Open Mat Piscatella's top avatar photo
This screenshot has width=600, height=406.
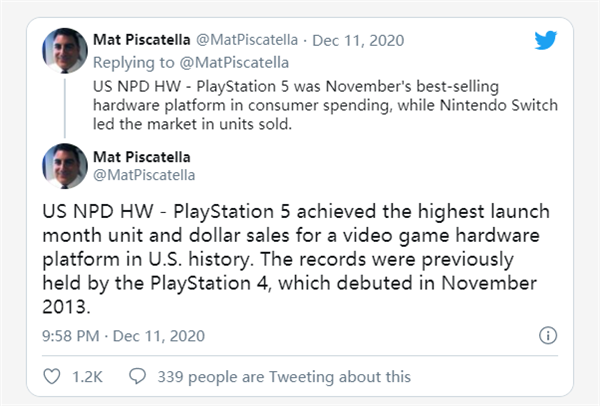[x=65, y=51]
